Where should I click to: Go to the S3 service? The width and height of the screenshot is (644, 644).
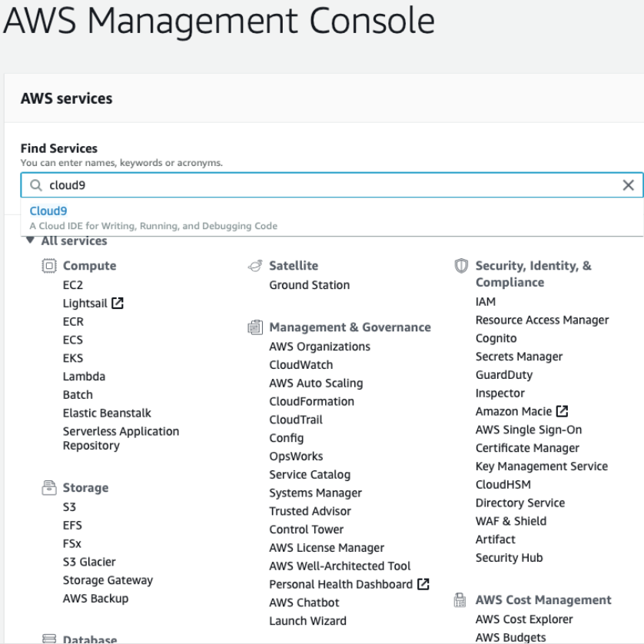(x=69, y=507)
